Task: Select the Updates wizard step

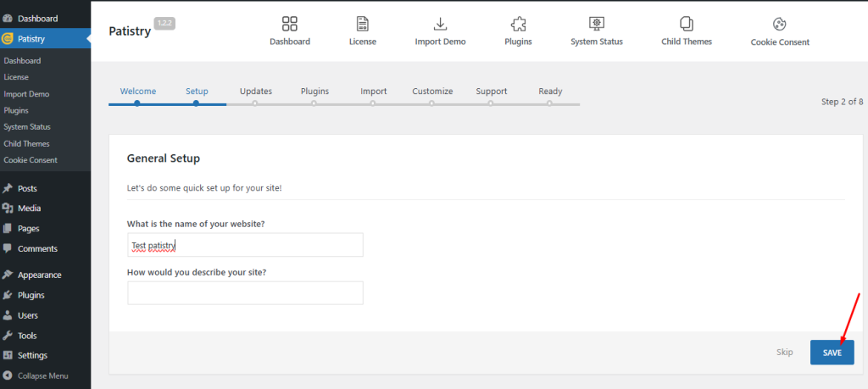Action: coord(256,92)
